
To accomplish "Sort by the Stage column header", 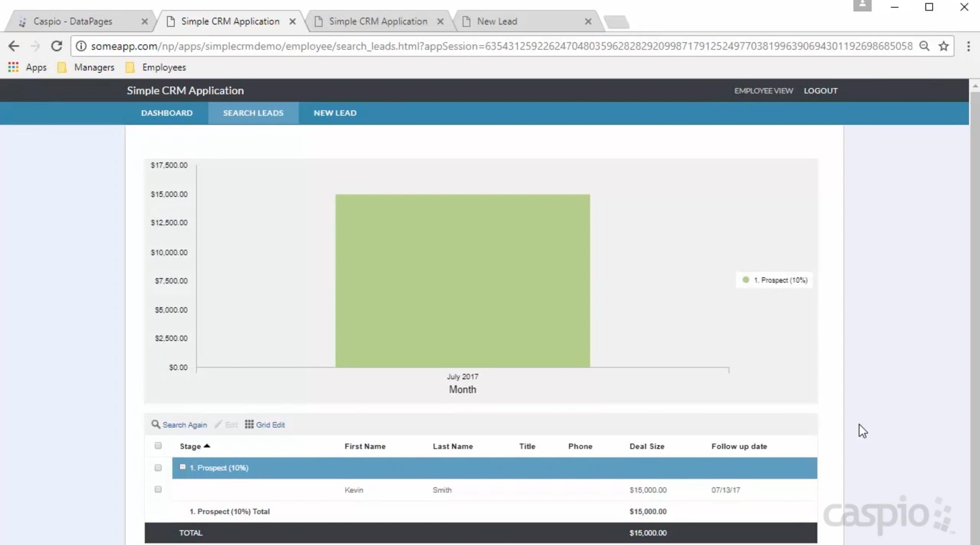I will (x=190, y=446).
